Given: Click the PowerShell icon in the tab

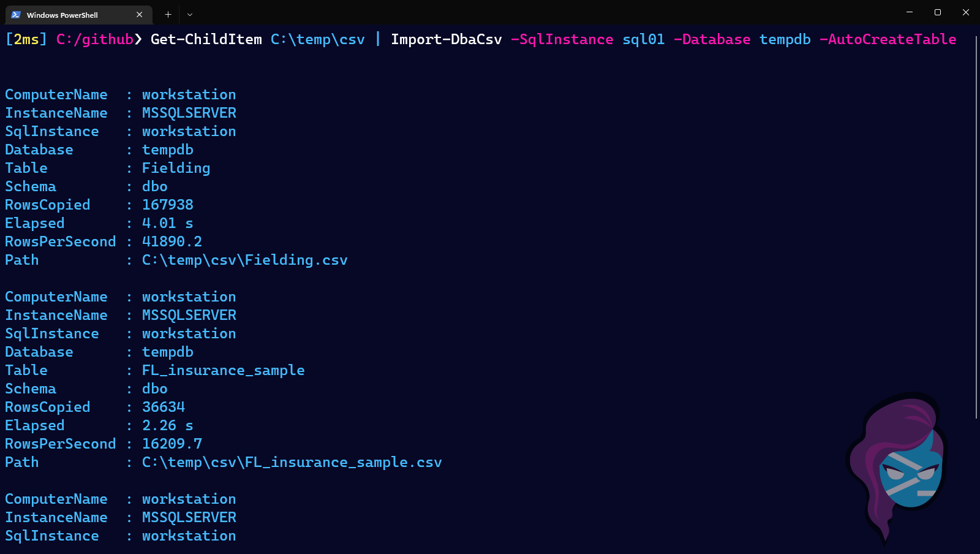Looking at the screenshot, I should tap(16, 15).
